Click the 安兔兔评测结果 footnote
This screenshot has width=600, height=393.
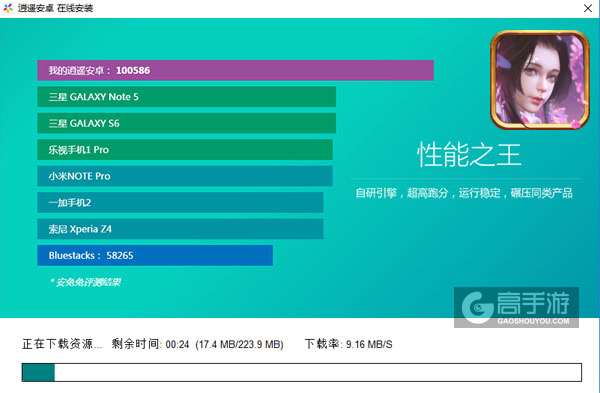click(85, 282)
